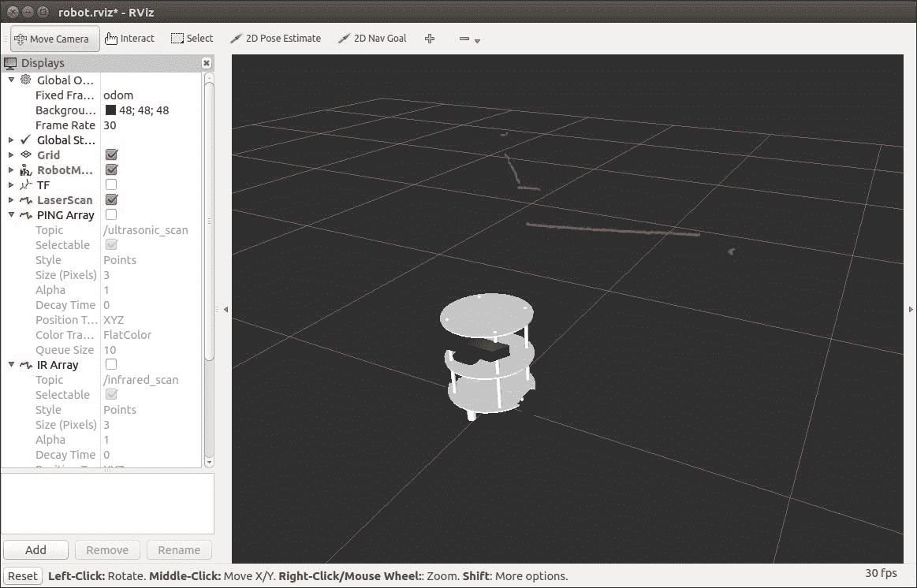917x588 pixels.
Task: Disable the LaserScan display checkbox
Action: (111, 200)
